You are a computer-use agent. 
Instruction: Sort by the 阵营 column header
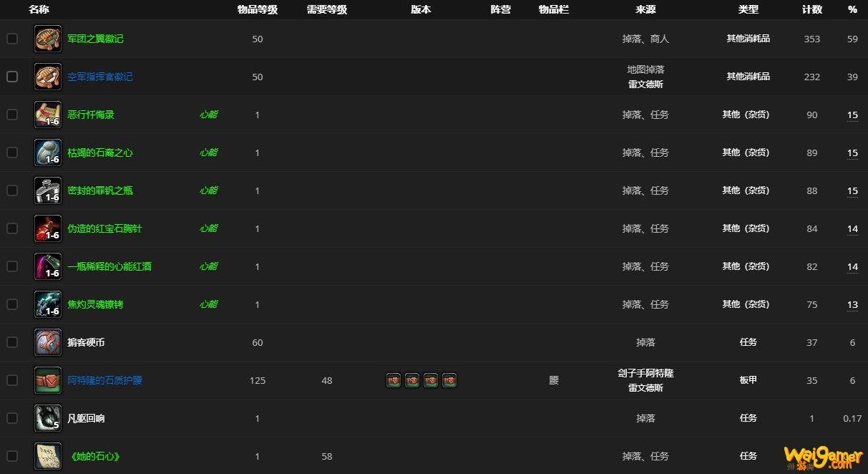(501, 10)
